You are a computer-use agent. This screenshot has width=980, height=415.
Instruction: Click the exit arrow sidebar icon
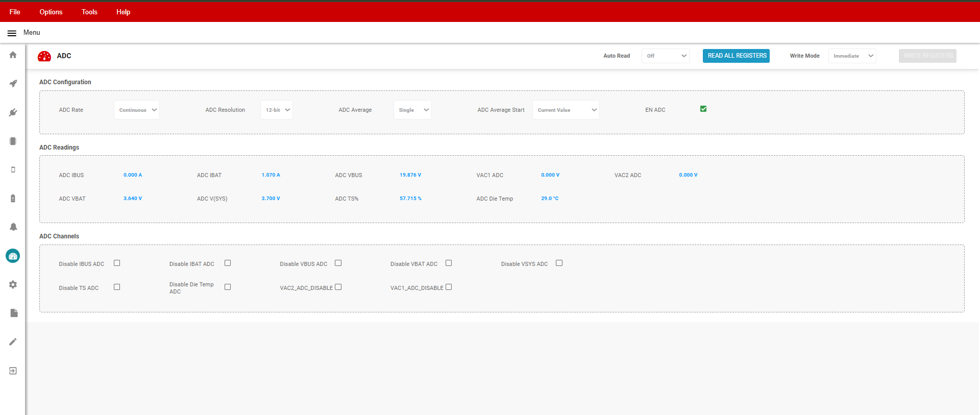click(x=13, y=371)
